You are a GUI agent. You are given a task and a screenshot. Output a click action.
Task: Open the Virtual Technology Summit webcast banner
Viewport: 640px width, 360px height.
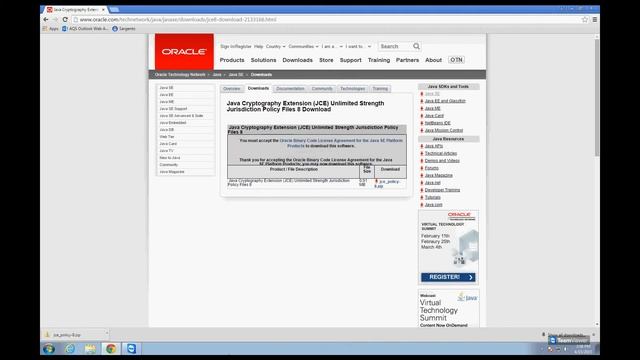click(x=448, y=309)
